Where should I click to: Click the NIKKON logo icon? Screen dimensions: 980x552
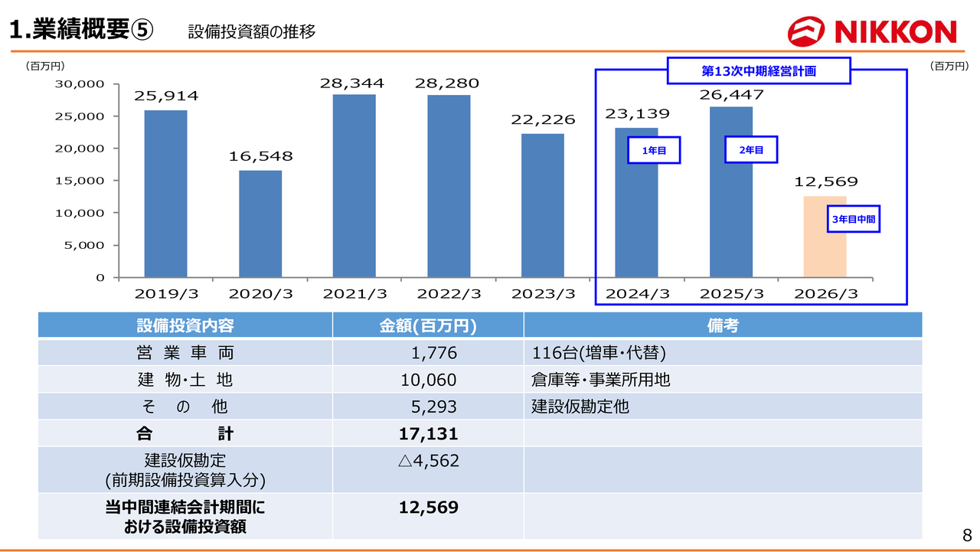click(x=806, y=31)
